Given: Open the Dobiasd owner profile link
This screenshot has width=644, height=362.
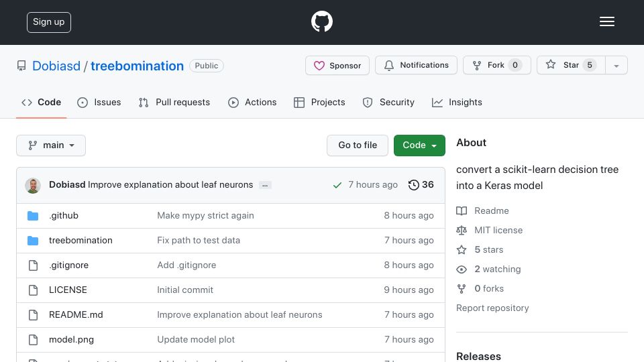Looking at the screenshot, I should click(56, 66).
